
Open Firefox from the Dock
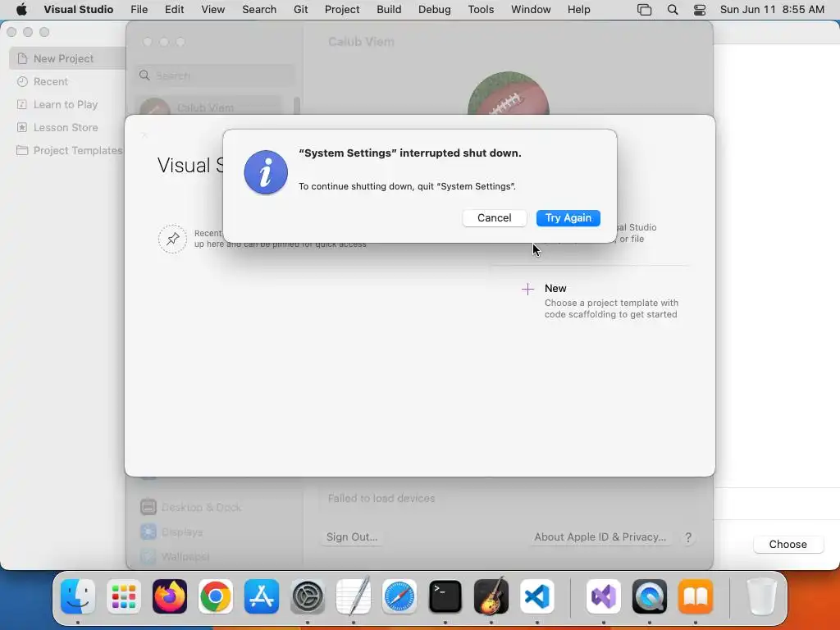tap(170, 596)
